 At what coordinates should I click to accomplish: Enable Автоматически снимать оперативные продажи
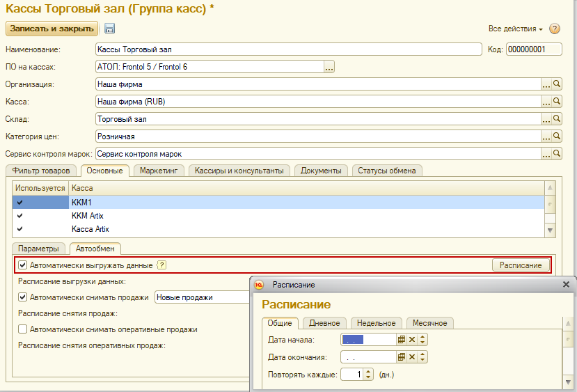coord(23,329)
